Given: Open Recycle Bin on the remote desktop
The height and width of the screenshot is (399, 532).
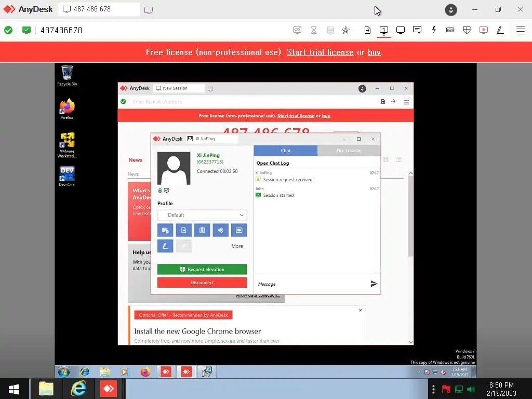Looking at the screenshot, I should pos(67,76).
